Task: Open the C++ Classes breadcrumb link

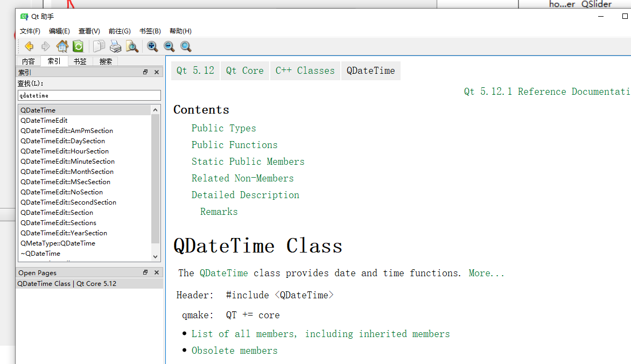Action: (305, 71)
